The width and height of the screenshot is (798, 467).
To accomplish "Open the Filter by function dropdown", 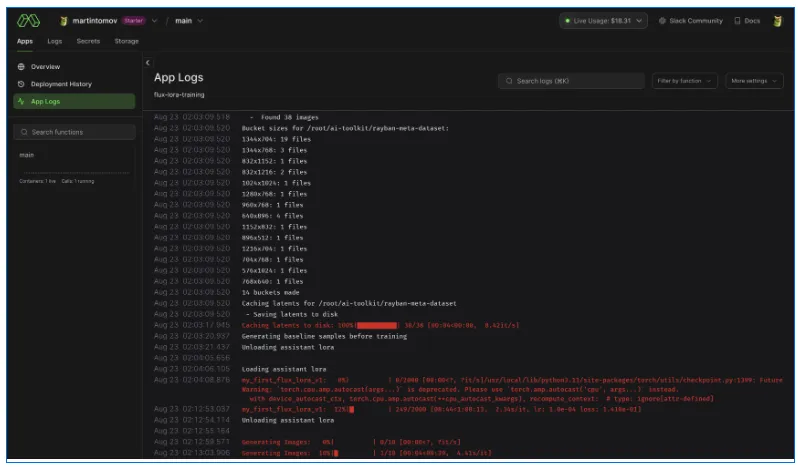I will coord(685,81).
